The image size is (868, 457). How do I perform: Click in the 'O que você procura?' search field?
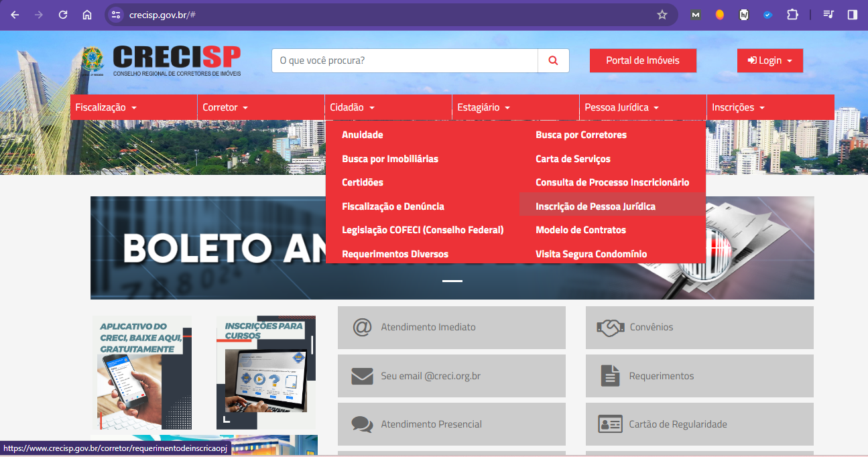click(x=405, y=60)
